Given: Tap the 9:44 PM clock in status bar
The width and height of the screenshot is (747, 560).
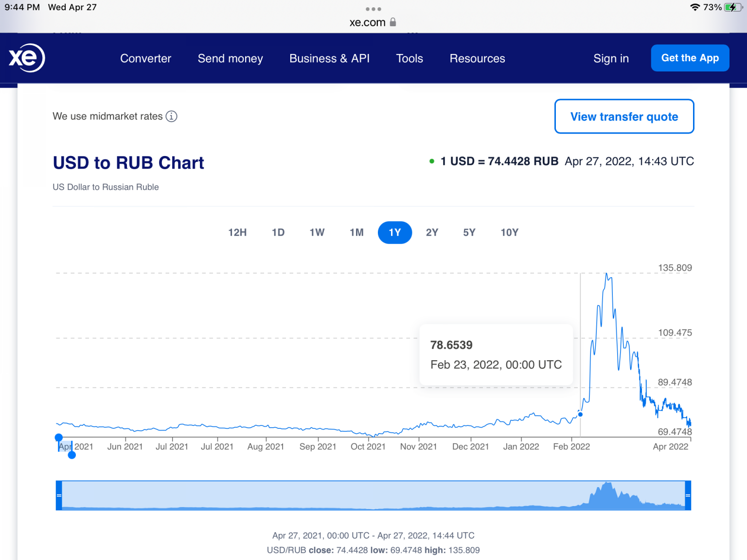Looking at the screenshot, I should 22,7.
